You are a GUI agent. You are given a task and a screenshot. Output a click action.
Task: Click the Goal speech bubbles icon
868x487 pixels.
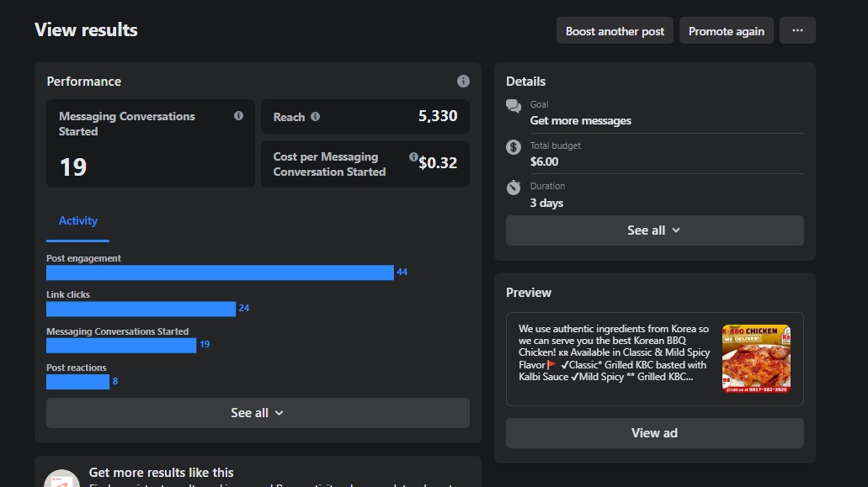tap(514, 106)
